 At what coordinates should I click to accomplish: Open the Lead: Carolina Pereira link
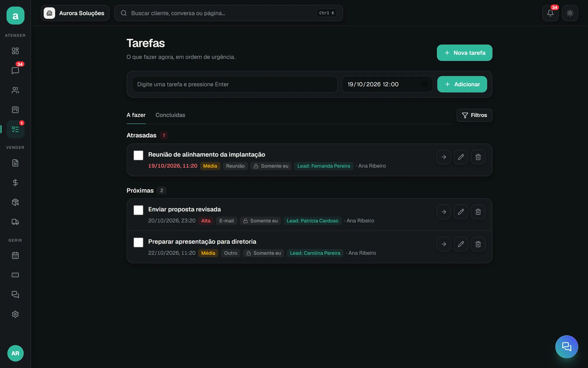pyautogui.click(x=315, y=253)
